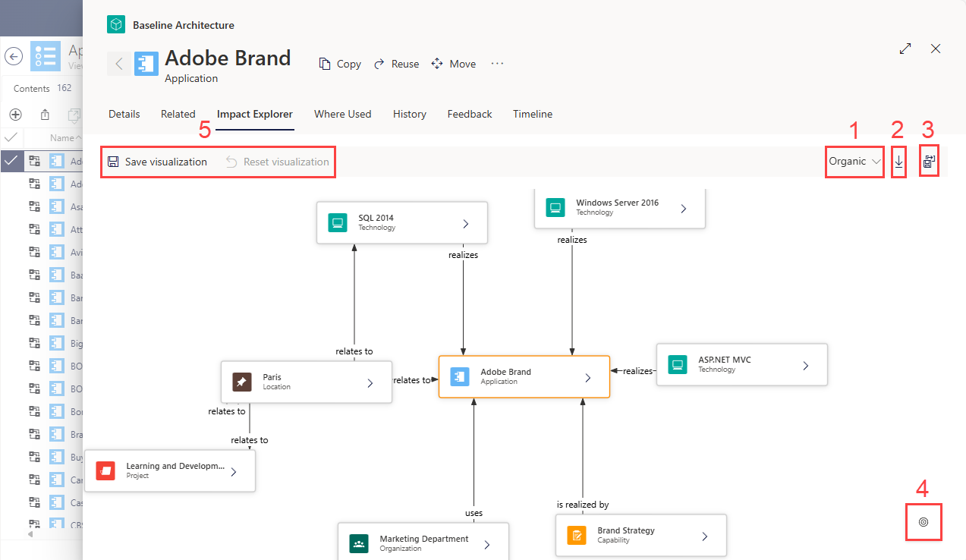Click the Brand Strategy capability icon
Screen dimensions: 966x560
tap(577, 536)
